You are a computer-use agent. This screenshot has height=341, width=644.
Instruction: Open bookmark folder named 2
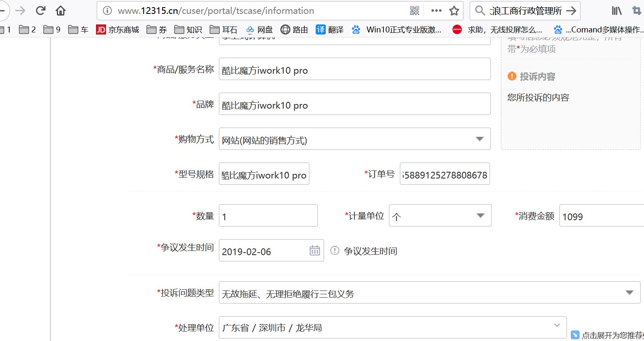coord(27,29)
